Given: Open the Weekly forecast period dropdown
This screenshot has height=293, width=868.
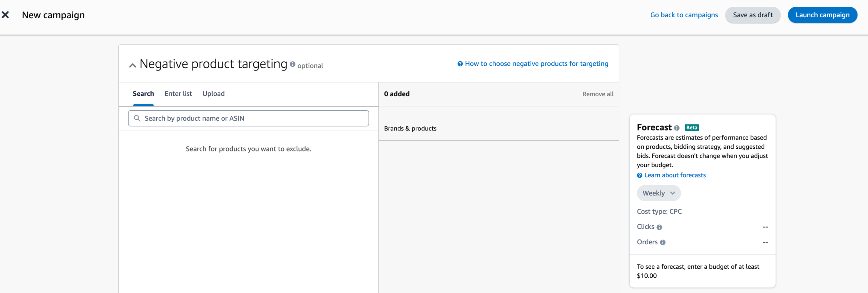Looking at the screenshot, I should pyautogui.click(x=658, y=193).
